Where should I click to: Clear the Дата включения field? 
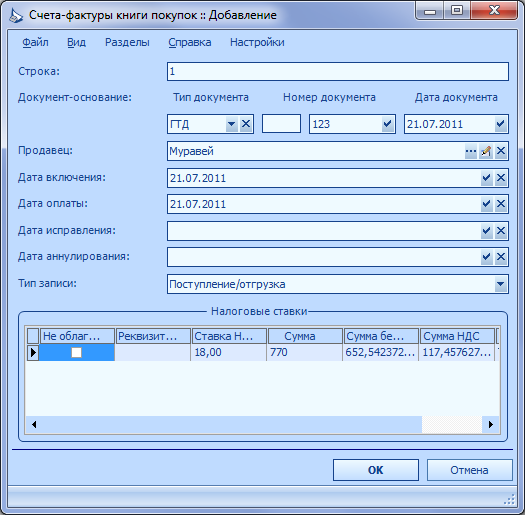coord(501,178)
